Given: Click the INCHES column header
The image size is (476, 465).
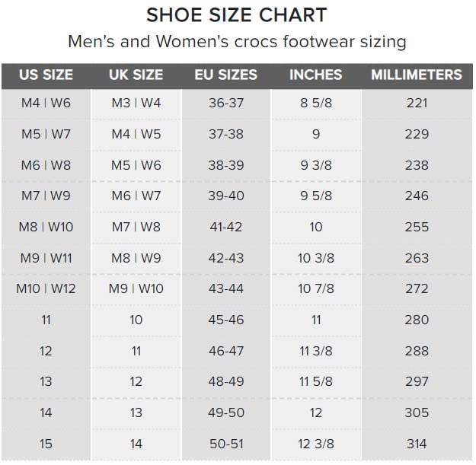Looking at the screenshot, I should click(316, 75).
